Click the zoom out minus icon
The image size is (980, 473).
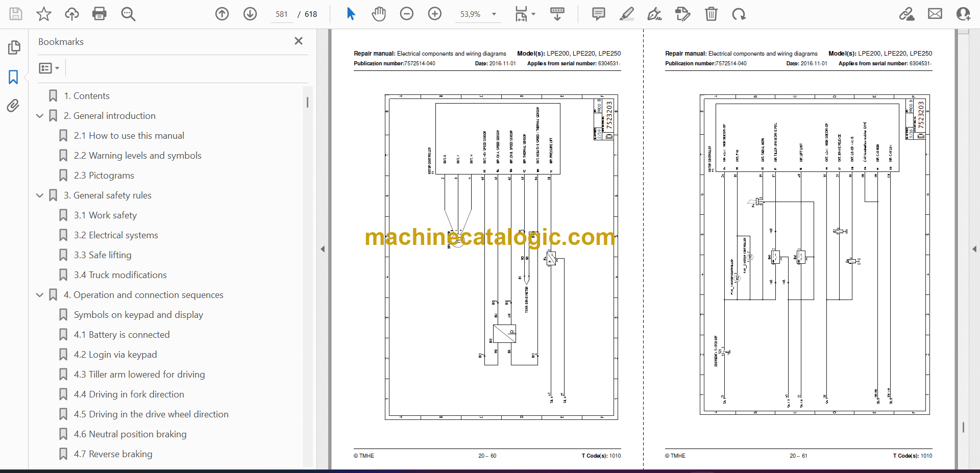point(407,14)
